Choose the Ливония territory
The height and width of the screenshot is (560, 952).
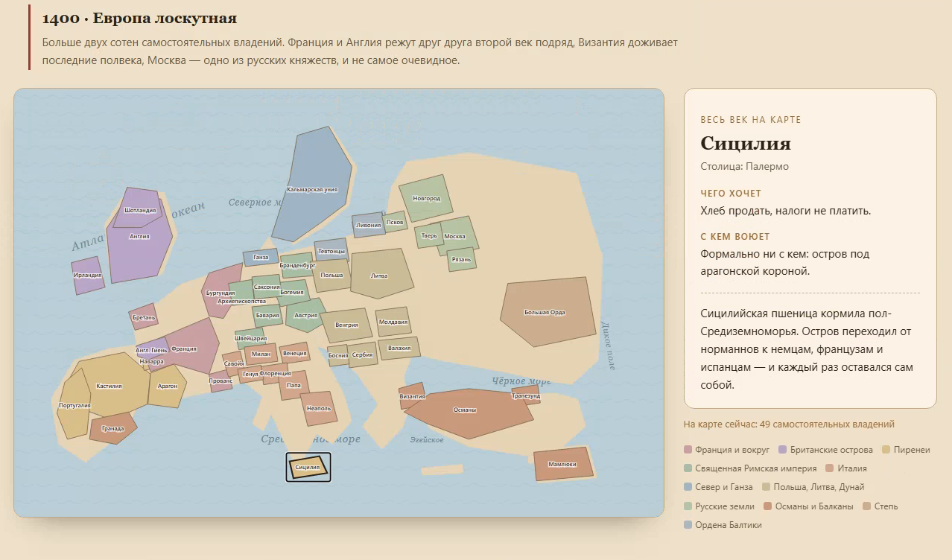[368, 225]
